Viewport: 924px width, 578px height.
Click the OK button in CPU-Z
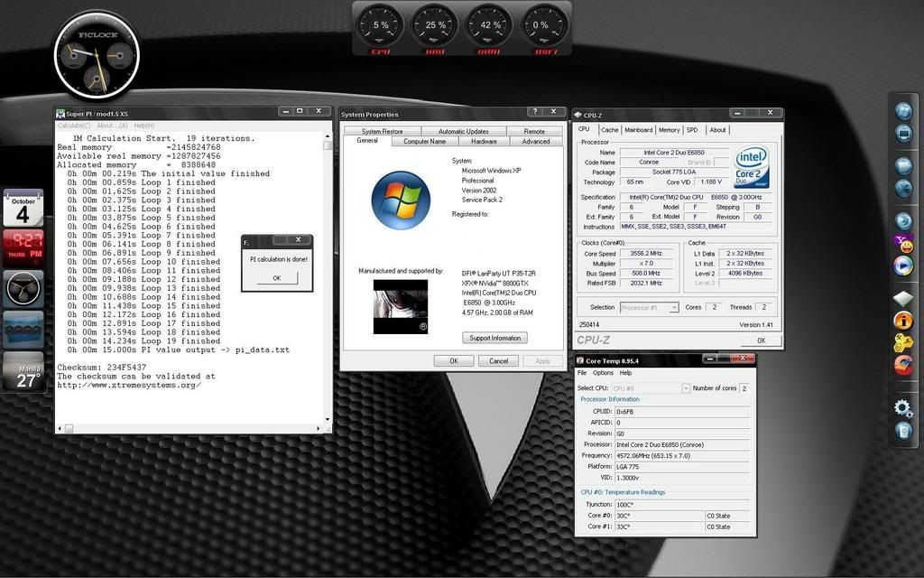(x=761, y=340)
